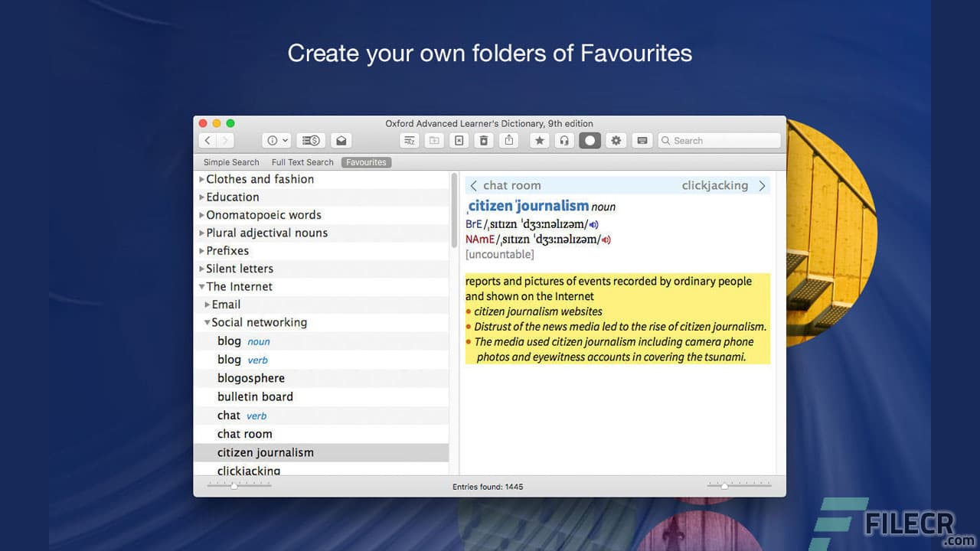The height and width of the screenshot is (551, 980).
Task: Click the 'citizen journalism' headword
Action: (528, 206)
